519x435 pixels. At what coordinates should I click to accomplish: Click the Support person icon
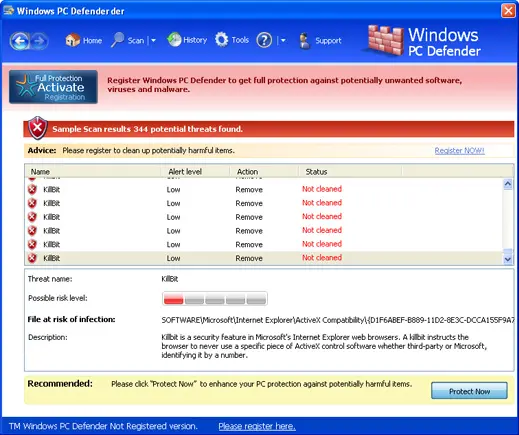pos(304,41)
